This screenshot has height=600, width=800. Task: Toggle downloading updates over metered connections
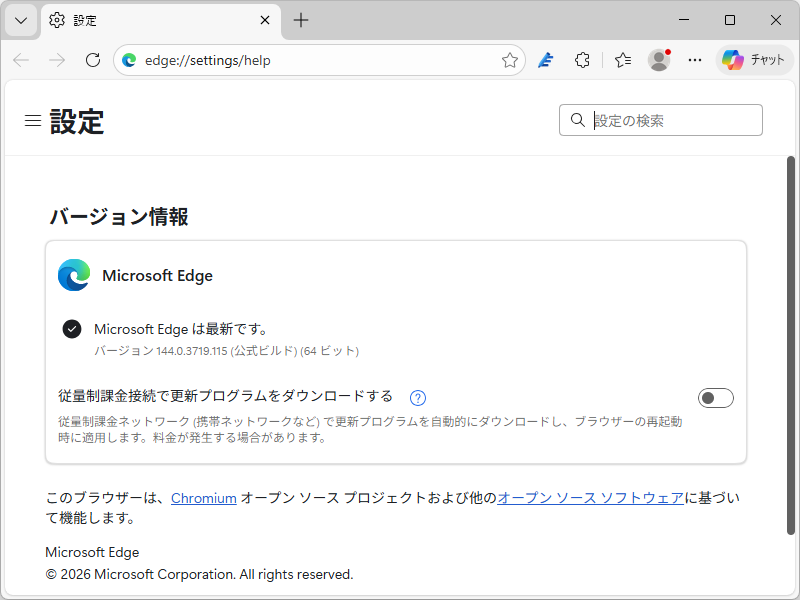[715, 397]
